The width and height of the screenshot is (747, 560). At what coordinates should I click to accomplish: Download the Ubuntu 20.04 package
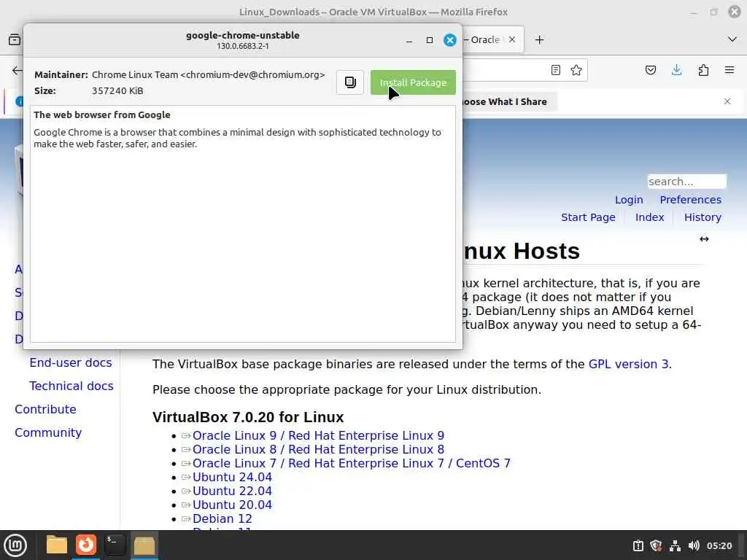coord(232,505)
